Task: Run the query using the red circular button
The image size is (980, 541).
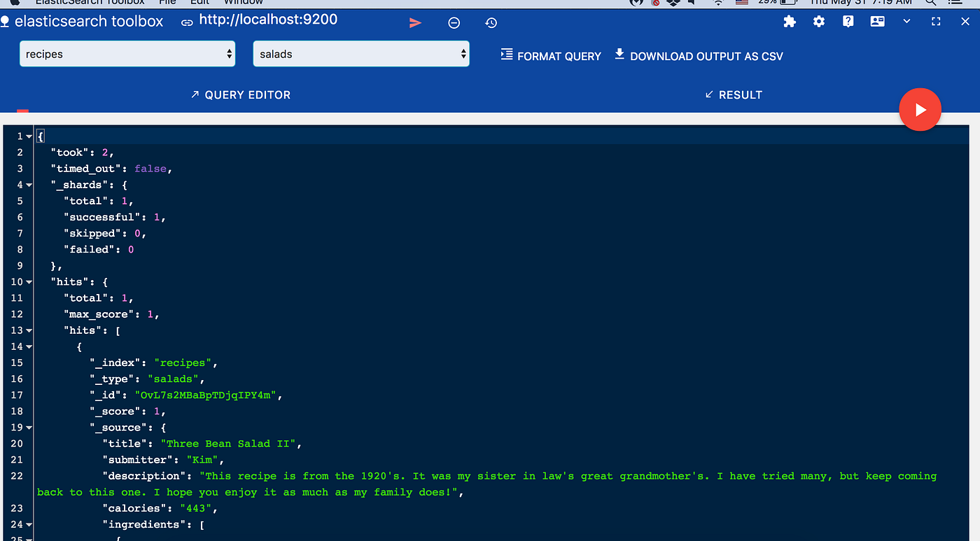Action: coord(920,109)
